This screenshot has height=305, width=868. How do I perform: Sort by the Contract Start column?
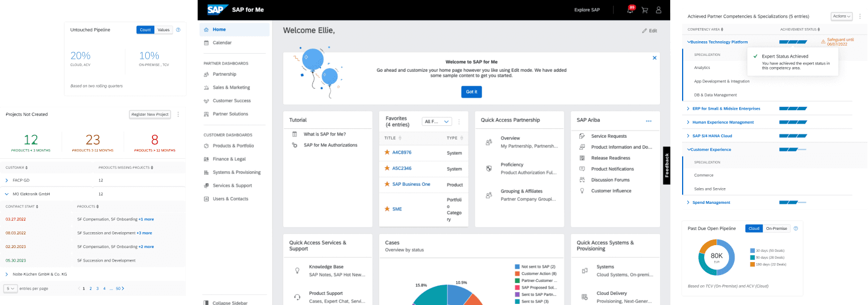(x=36, y=207)
